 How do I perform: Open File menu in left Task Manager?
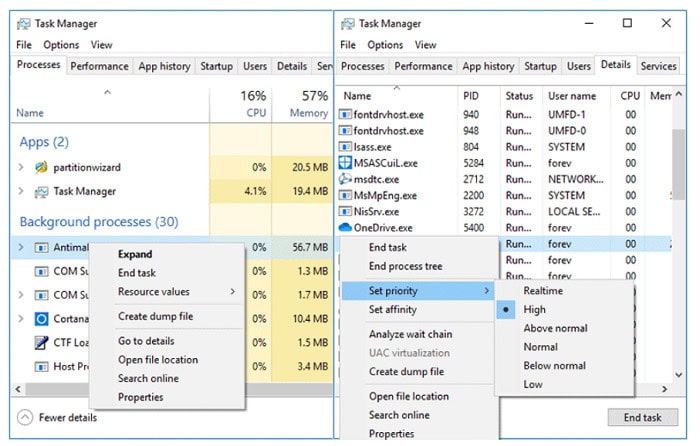[24, 45]
